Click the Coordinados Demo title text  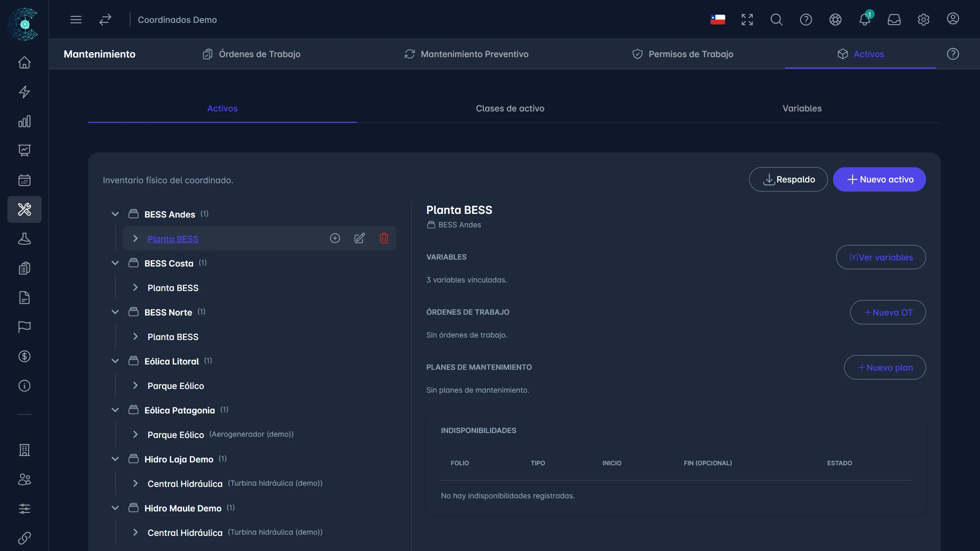[177, 20]
